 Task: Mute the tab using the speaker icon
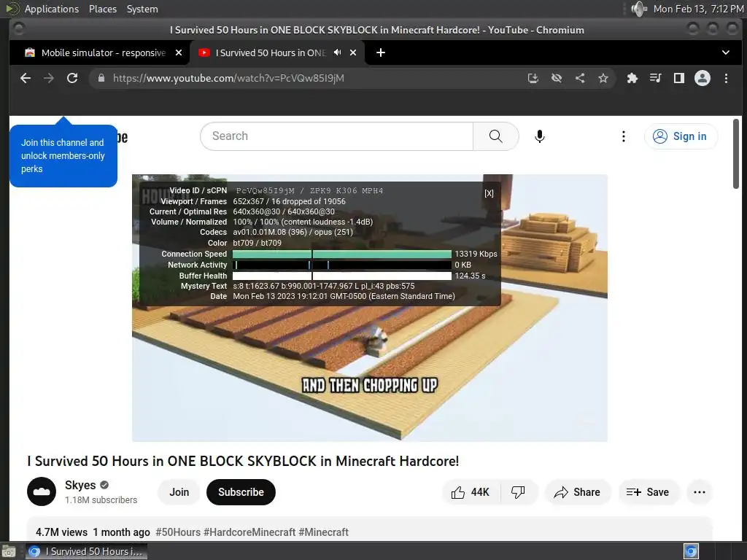tap(337, 52)
